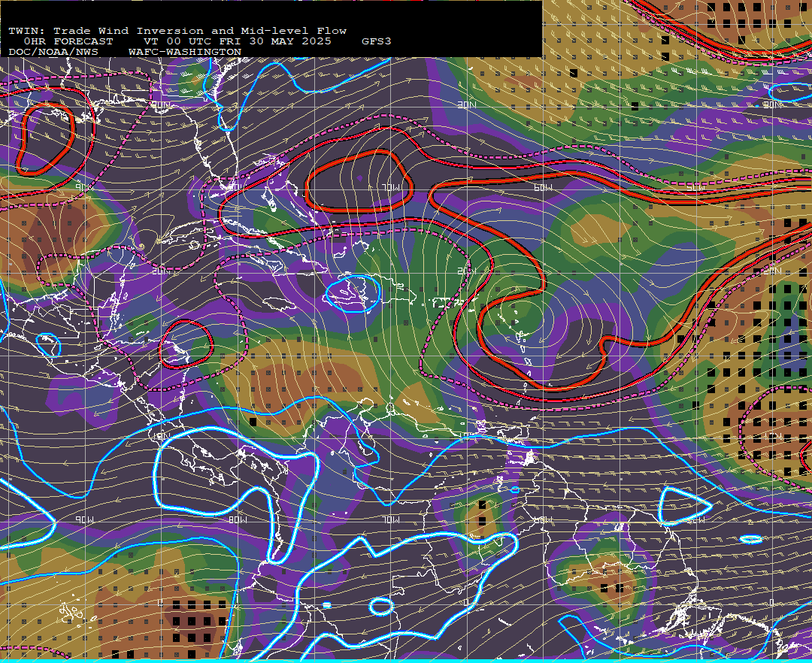The height and width of the screenshot is (663, 812).
Task: Click the title 'TWIN: Trade Wind Inversion and Mid-level Flow'
Action: 177,31
